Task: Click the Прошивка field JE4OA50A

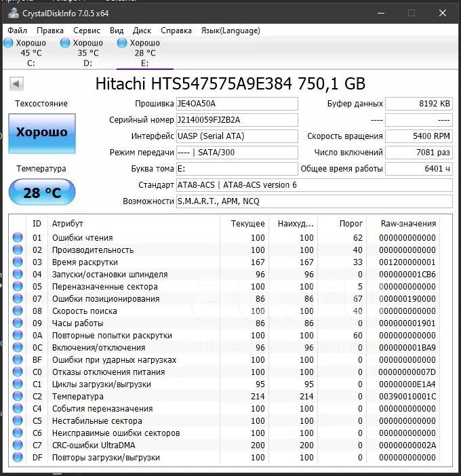Action: [x=237, y=104]
